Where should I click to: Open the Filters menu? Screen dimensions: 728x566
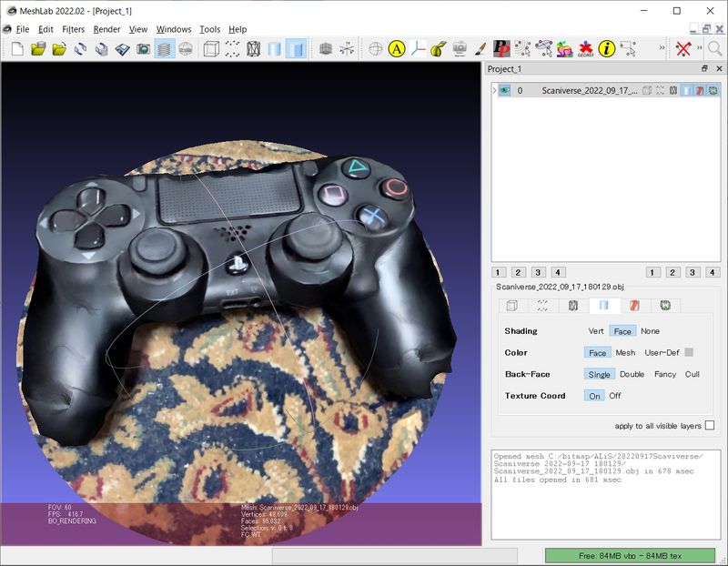[73, 29]
